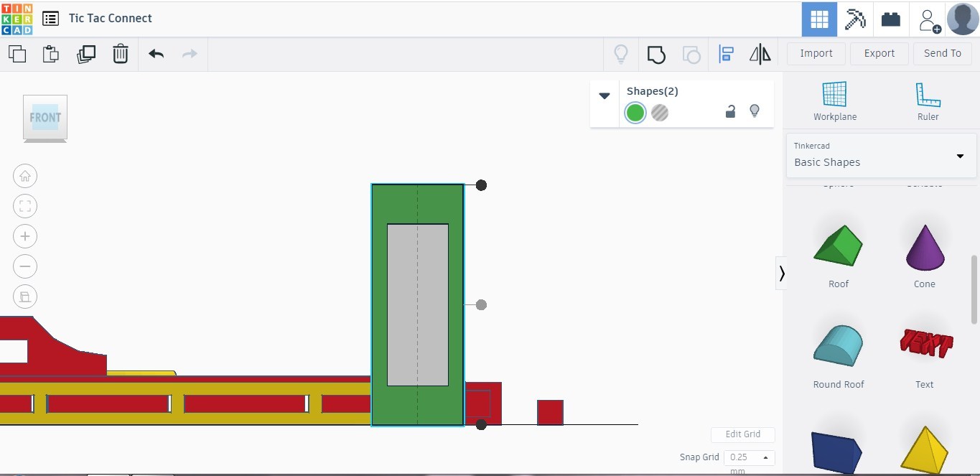Select the gray hole inside green box
The height and width of the screenshot is (476, 980).
(x=418, y=305)
